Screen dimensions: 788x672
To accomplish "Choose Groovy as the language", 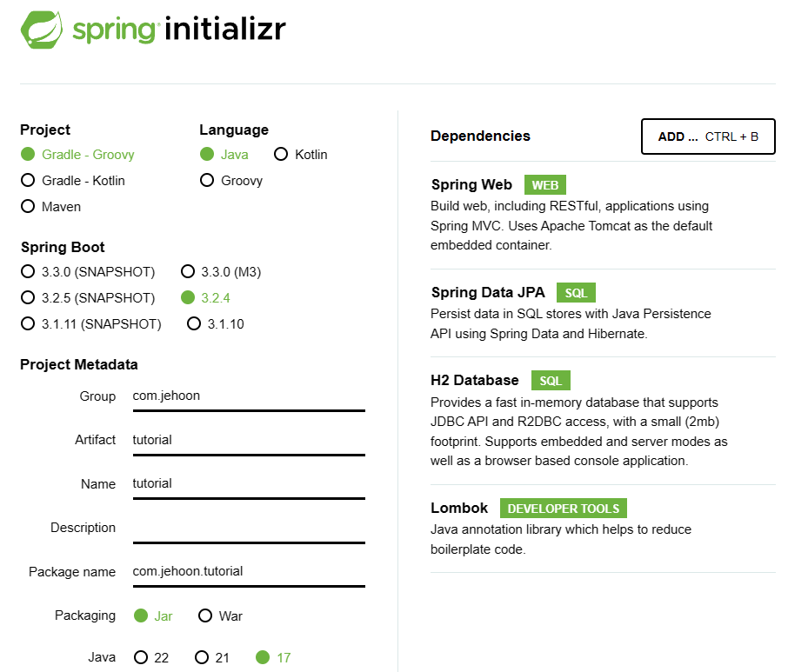I will [x=231, y=180].
